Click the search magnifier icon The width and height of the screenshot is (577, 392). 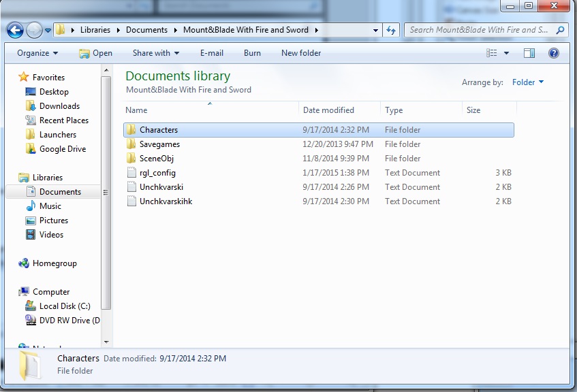(560, 30)
